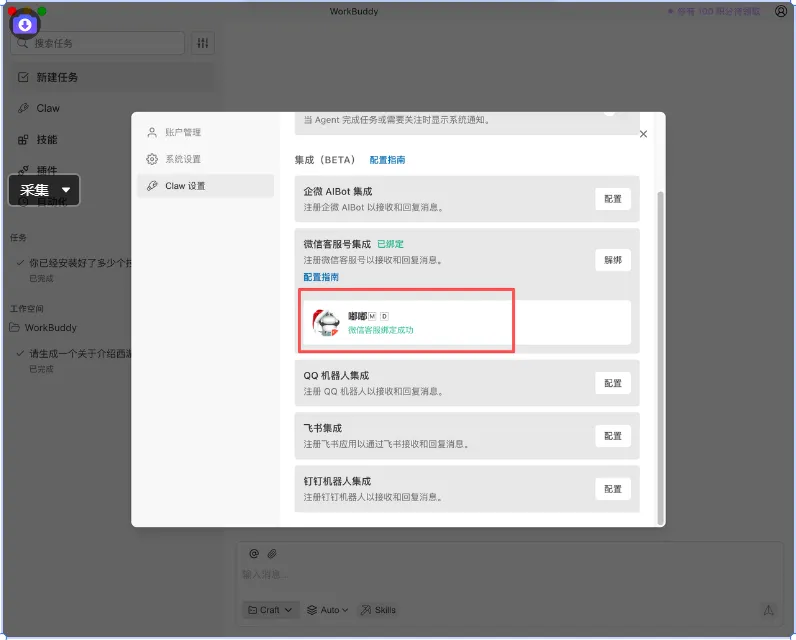Click the Skills button in the composer

pyautogui.click(x=378, y=610)
